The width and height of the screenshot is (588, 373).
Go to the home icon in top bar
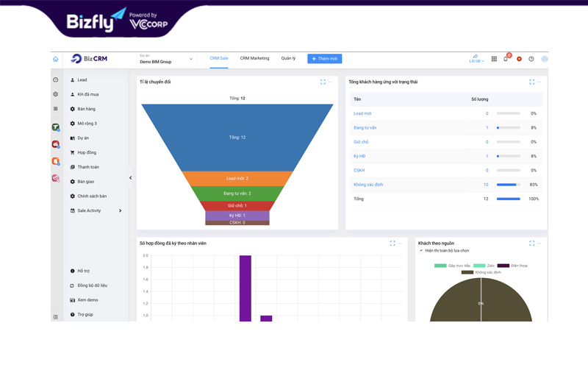[x=55, y=59]
